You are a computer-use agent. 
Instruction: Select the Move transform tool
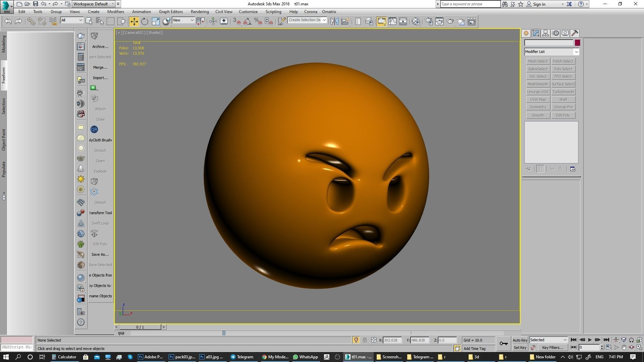point(134,22)
